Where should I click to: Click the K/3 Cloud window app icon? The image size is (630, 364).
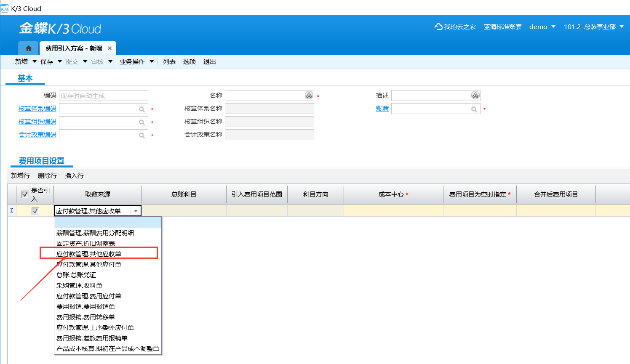click(5, 8)
